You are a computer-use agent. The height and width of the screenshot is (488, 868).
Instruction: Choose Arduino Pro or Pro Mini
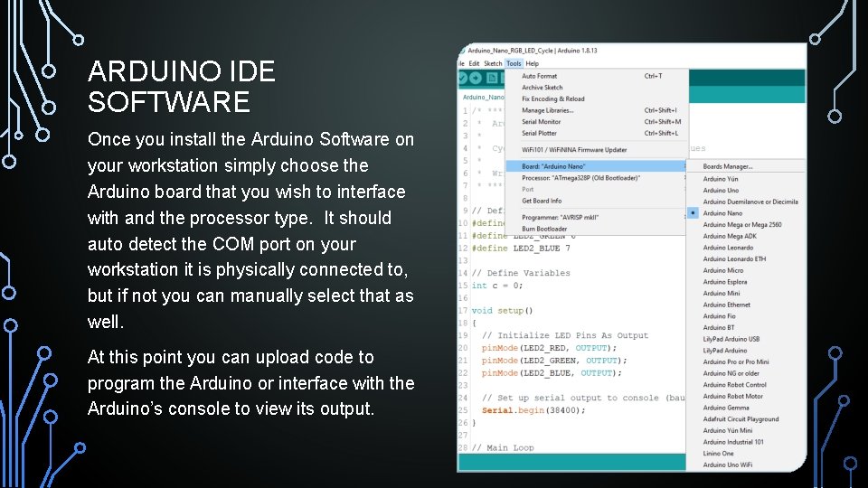click(x=746, y=361)
